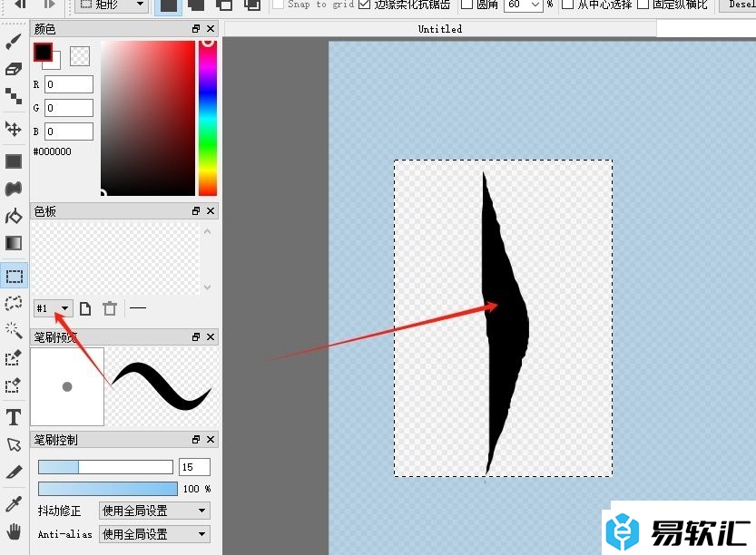Viewport: 756px width, 555px height.
Task: Select the Eraser tool
Action: click(x=14, y=69)
